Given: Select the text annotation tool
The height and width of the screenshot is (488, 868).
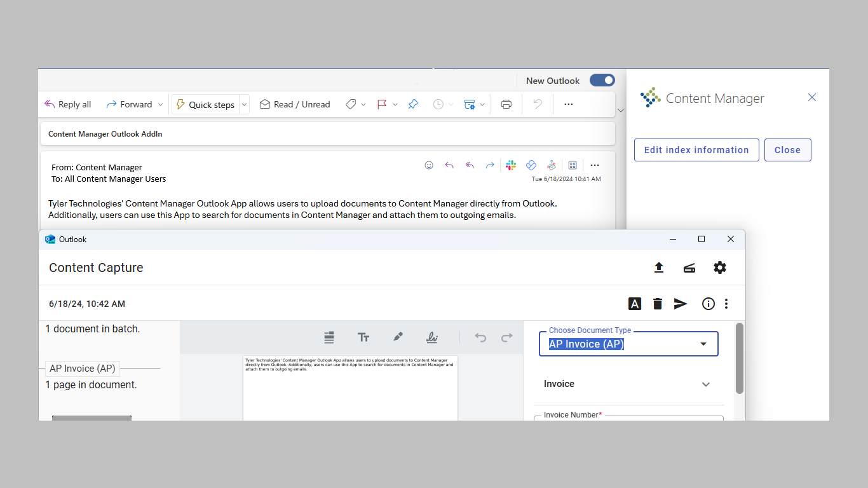Looking at the screenshot, I should tap(363, 337).
